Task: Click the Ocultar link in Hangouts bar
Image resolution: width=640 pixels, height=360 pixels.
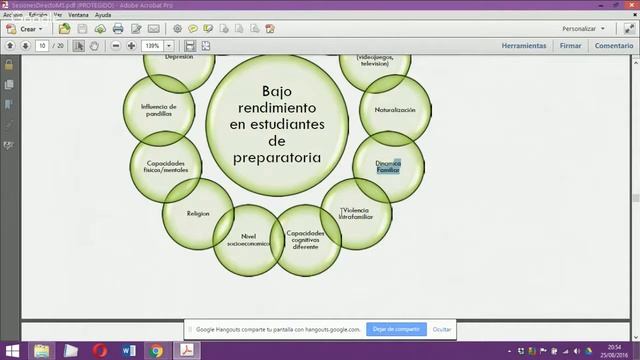Action: click(442, 329)
